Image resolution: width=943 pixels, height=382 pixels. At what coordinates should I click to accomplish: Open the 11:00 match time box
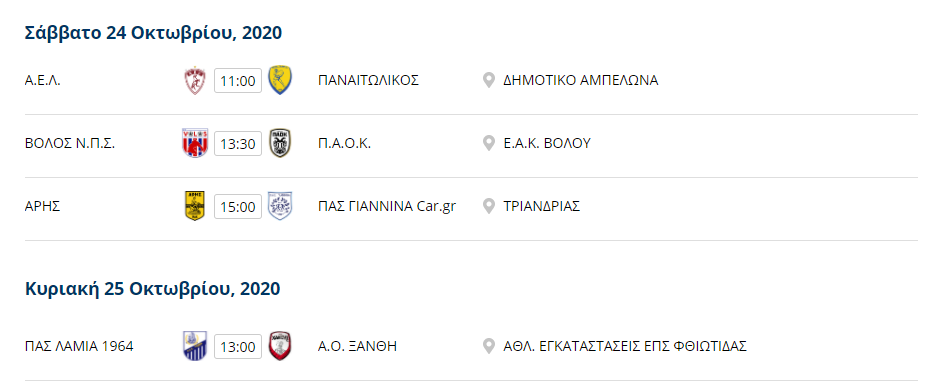point(238,81)
